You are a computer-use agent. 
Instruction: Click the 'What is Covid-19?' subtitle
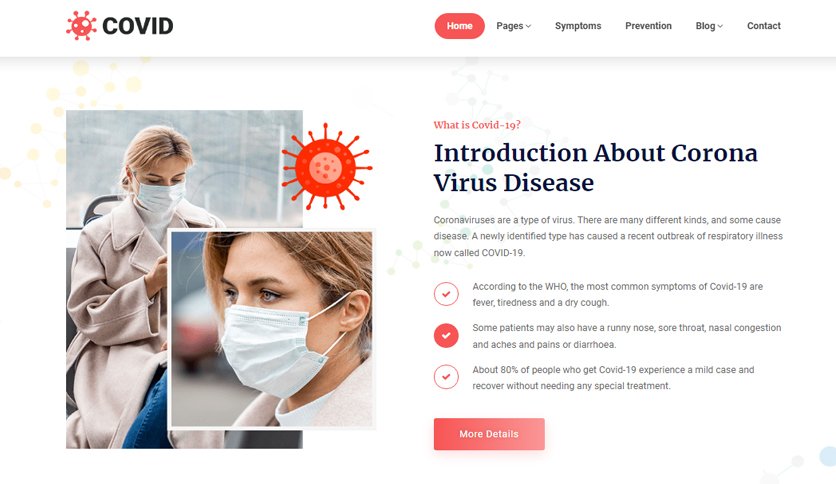[x=477, y=125]
